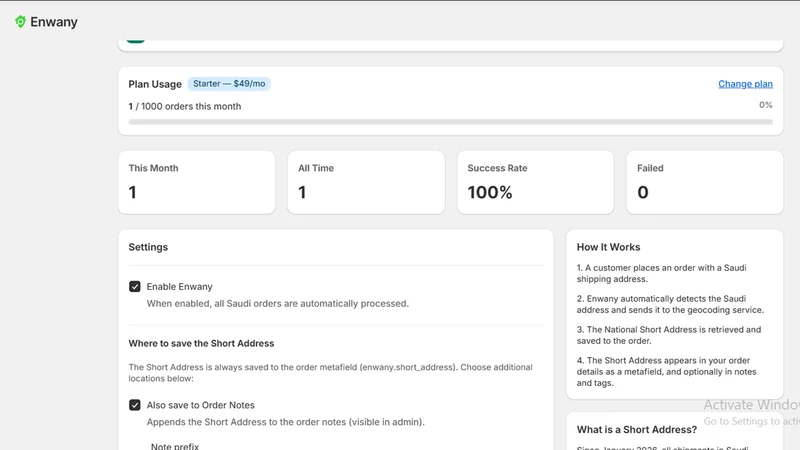Viewport: 800px width, 450px height.
Task: Click the 0% usage percentage
Action: point(765,105)
